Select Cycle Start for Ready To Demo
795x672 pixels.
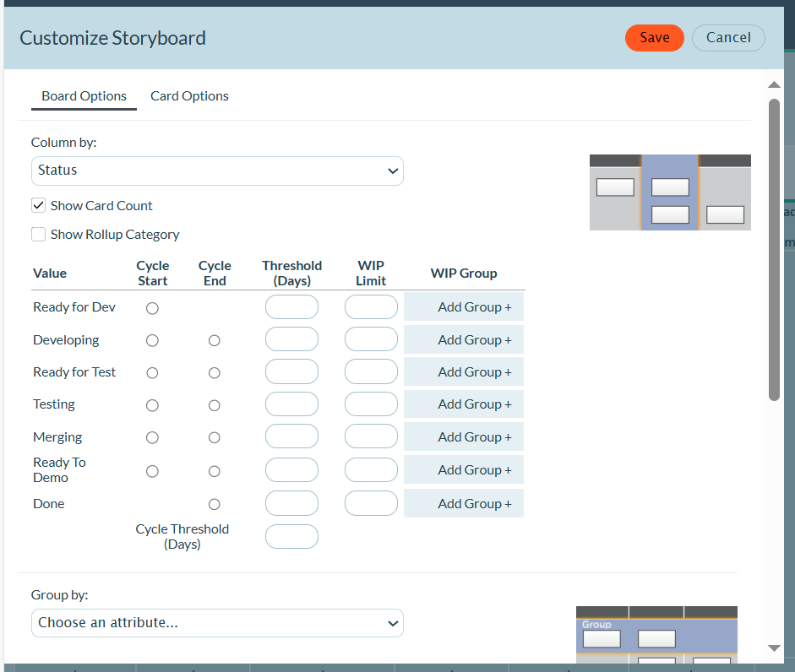coord(152,471)
